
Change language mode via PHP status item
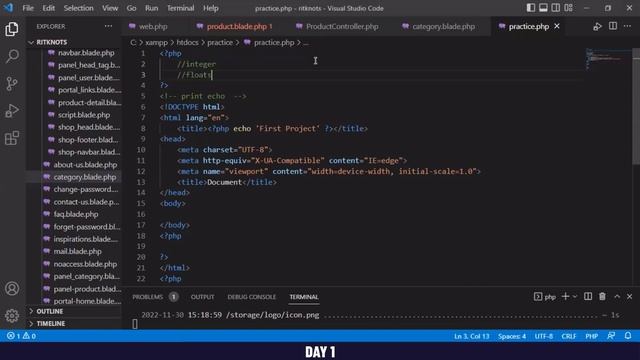[x=591, y=336]
